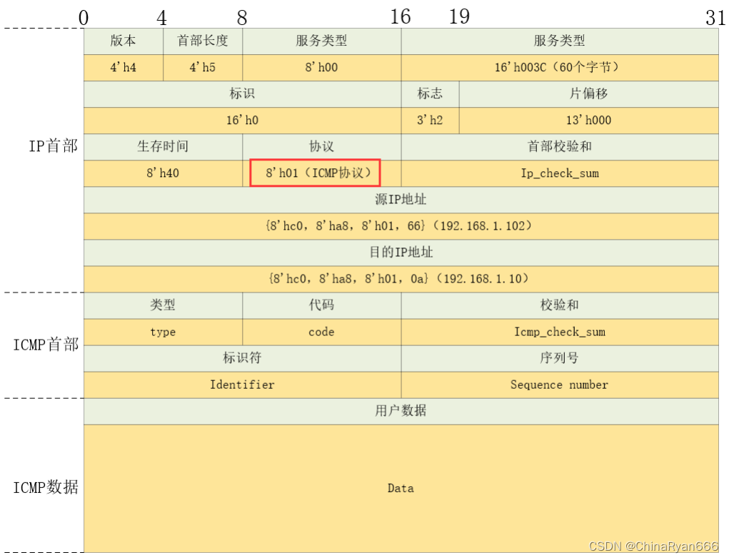
Task: Select the 标志 header cell
Action: 430,94
